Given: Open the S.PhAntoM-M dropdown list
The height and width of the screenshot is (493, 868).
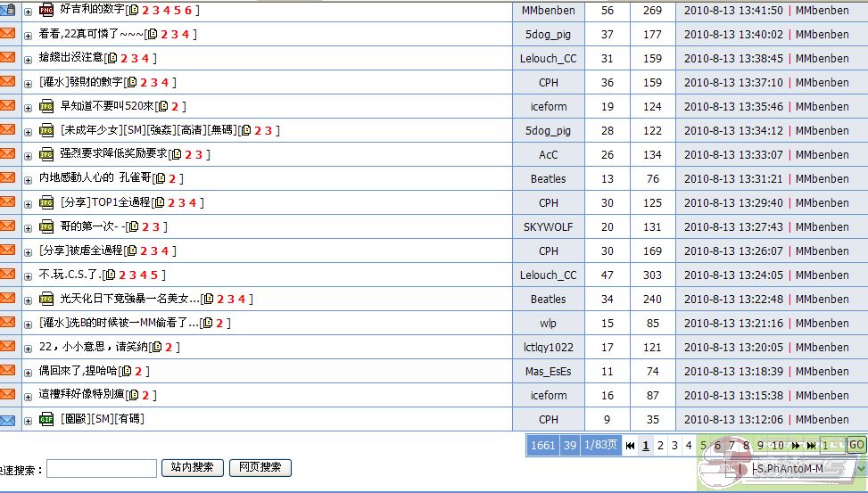Looking at the screenshot, I should [x=860, y=469].
